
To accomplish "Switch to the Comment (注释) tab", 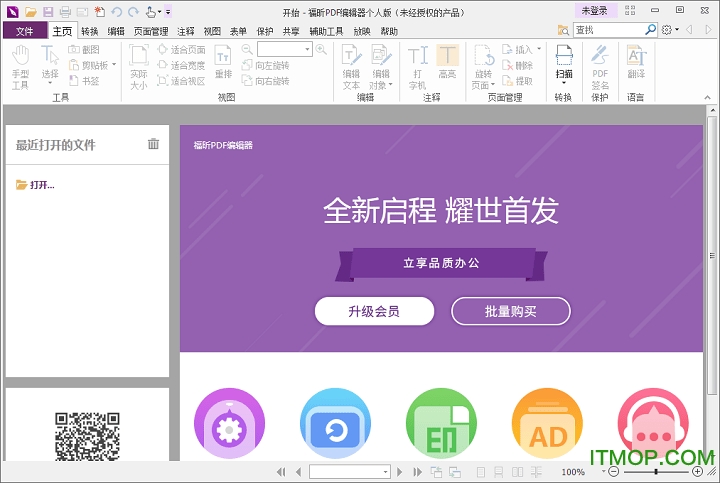I will pos(186,31).
